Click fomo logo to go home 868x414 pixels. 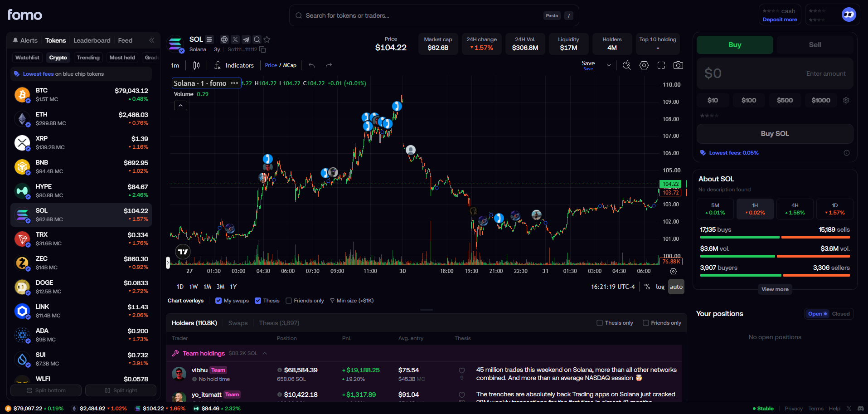tap(25, 15)
